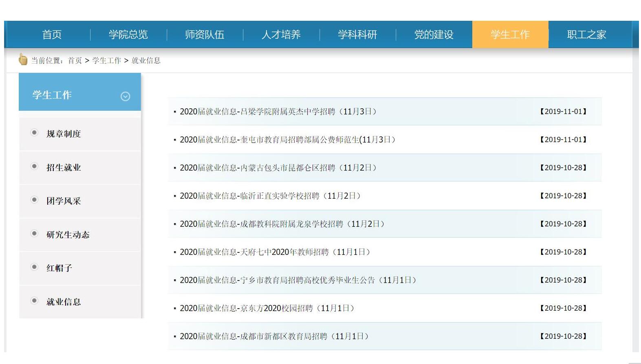Select the bullet beside 团学风采
The height and width of the screenshot is (364, 641).
pos(34,200)
